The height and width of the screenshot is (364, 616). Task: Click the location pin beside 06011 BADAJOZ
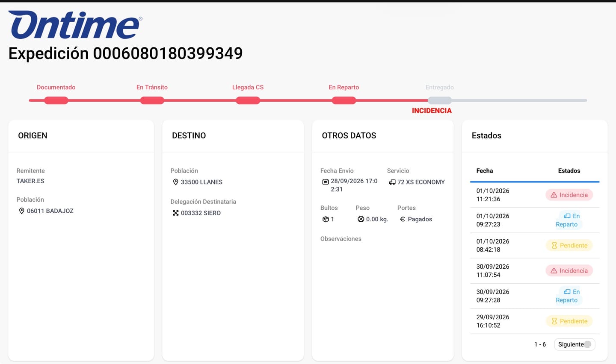pos(21,211)
